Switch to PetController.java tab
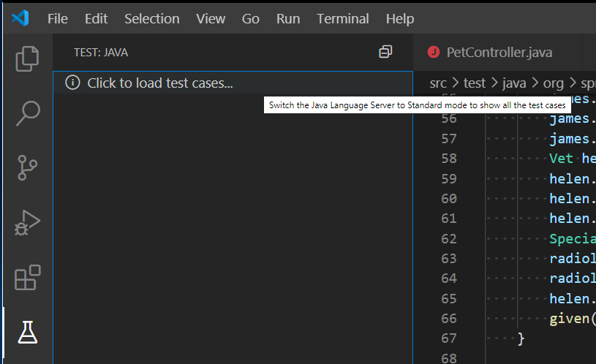Image resolution: width=596 pixels, height=364 pixels. coord(499,52)
